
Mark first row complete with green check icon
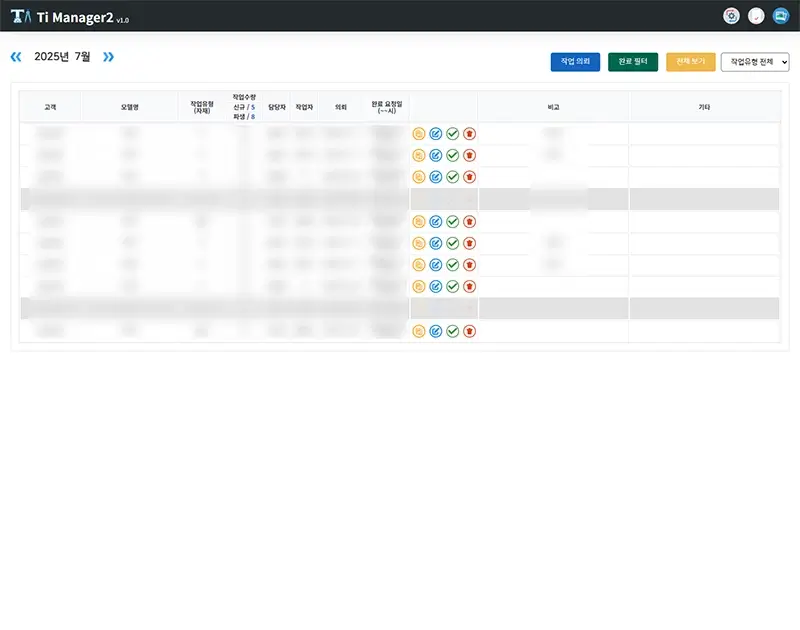pyautogui.click(x=453, y=133)
